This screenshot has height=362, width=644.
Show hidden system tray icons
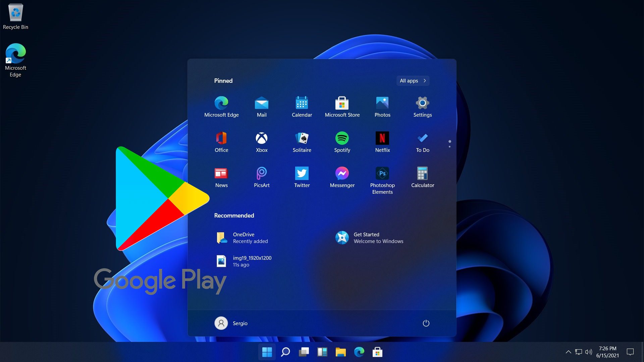tap(568, 352)
